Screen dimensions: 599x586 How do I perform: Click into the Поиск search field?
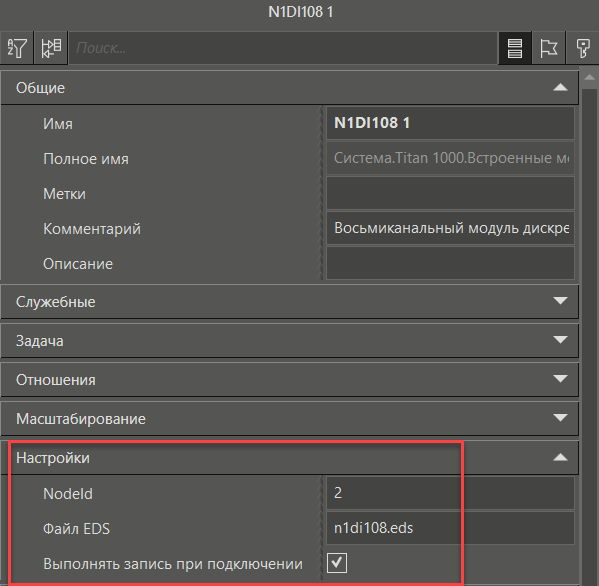(x=283, y=48)
